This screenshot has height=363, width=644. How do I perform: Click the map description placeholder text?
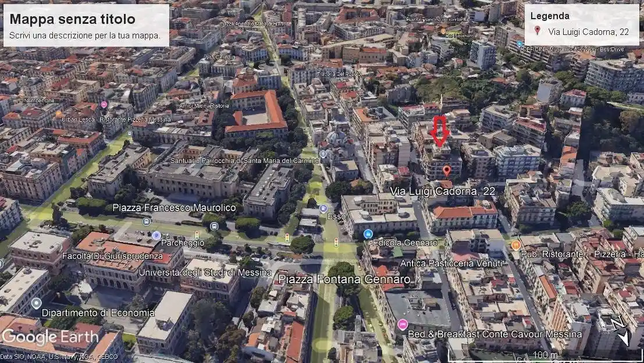[x=85, y=35]
